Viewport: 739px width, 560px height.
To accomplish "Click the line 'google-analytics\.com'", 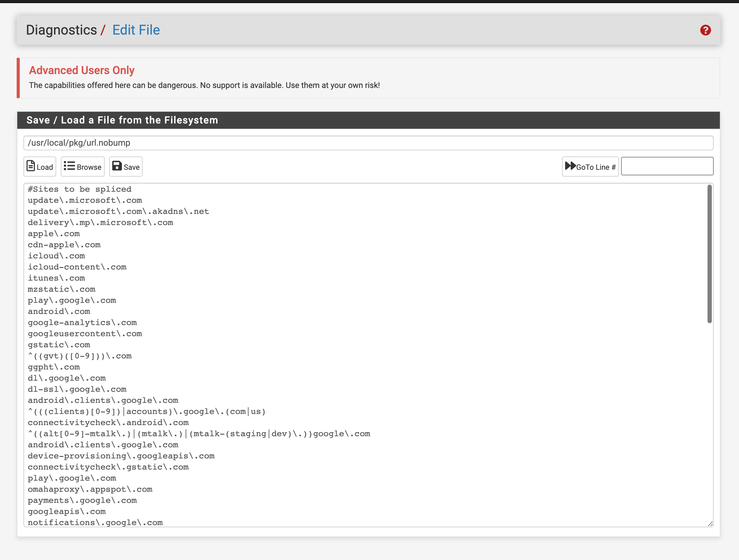I will (82, 322).
